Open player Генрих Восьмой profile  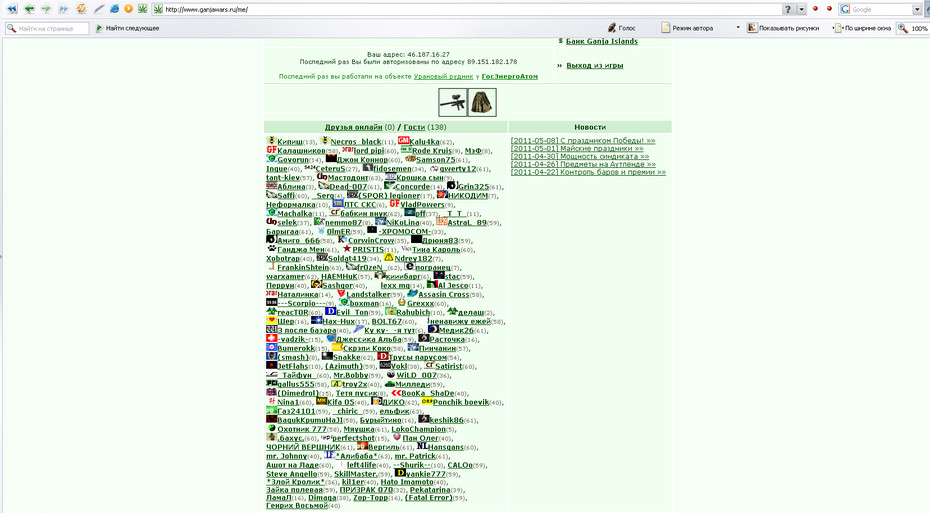[x=297, y=505]
